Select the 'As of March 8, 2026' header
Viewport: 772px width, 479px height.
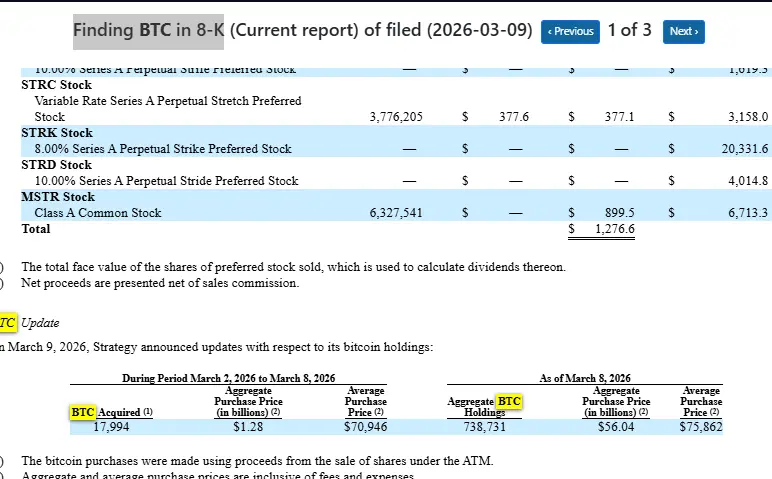[585, 378]
